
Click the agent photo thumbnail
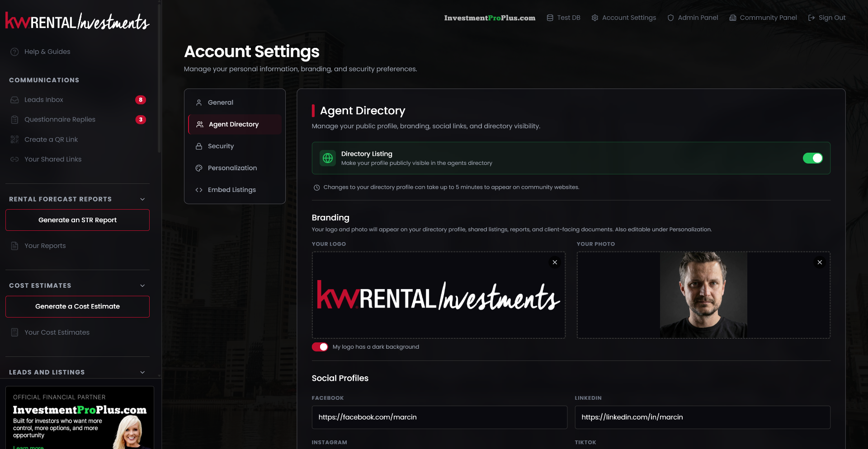pos(703,295)
